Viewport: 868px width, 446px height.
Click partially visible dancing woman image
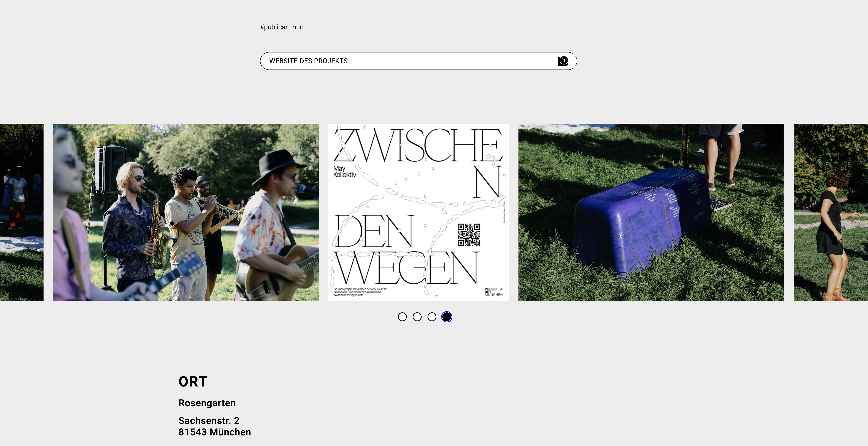[831, 212]
